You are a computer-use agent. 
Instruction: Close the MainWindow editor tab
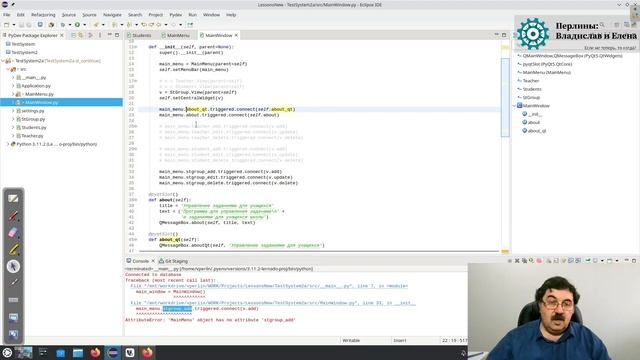click(236, 36)
